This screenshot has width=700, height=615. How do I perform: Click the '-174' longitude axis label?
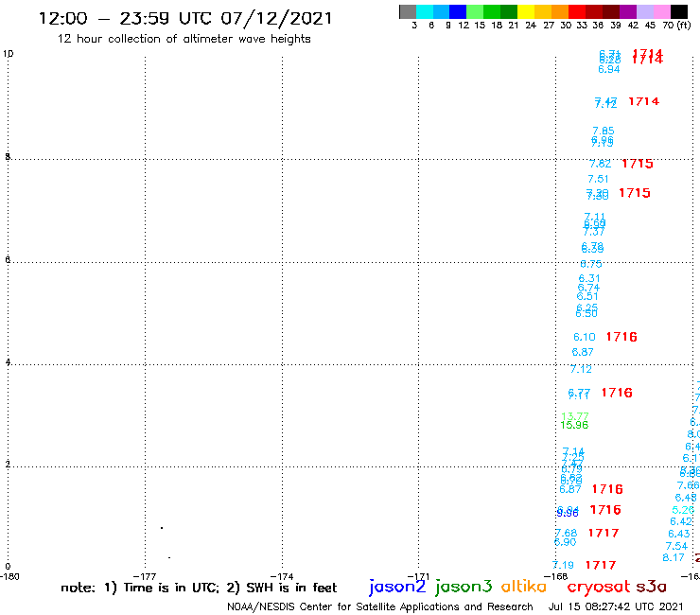(282, 576)
